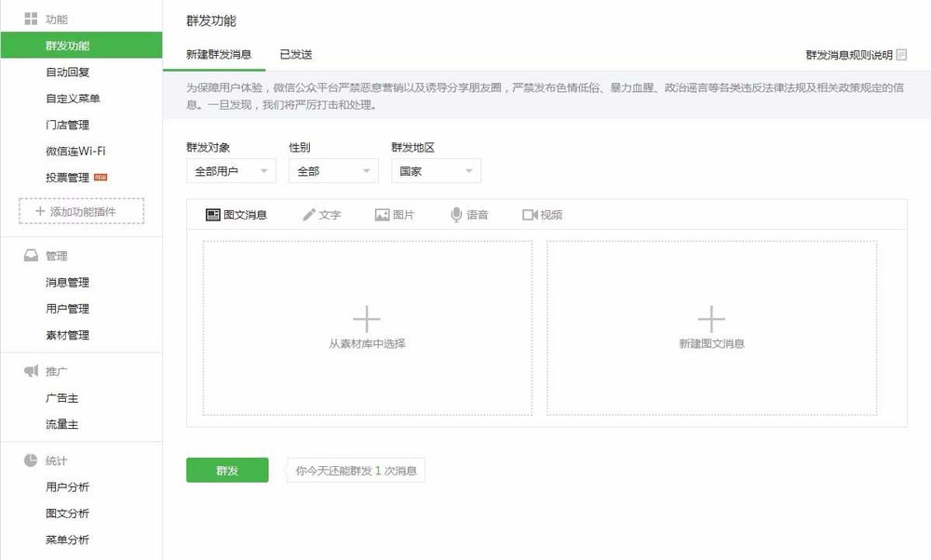Pick the 图片 image icon
The height and width of the screenshot is (560, 931).
pos(382,215)
